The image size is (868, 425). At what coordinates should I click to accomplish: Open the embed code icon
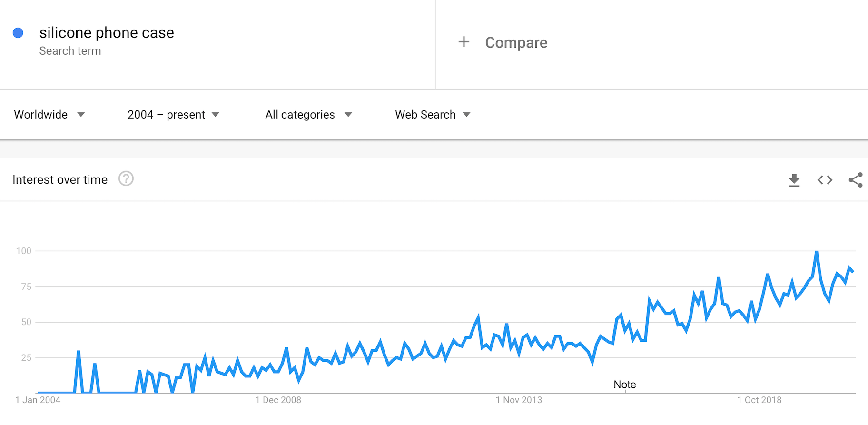click(x=825, y=180)
